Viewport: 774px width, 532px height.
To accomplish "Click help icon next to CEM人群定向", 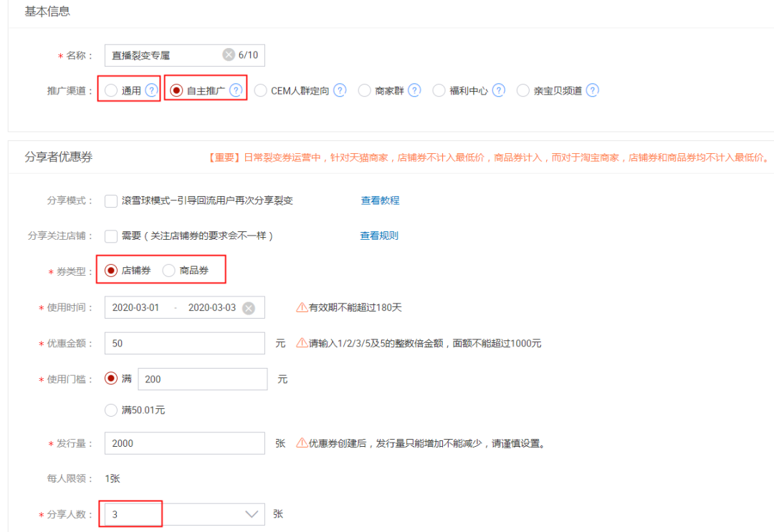I will pos(340,90).
